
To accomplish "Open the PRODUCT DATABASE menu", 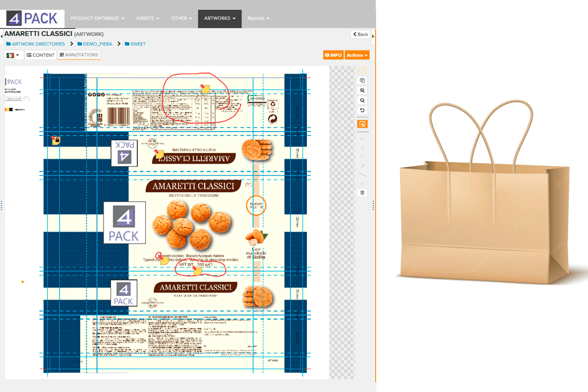I will tap(97, 18).
